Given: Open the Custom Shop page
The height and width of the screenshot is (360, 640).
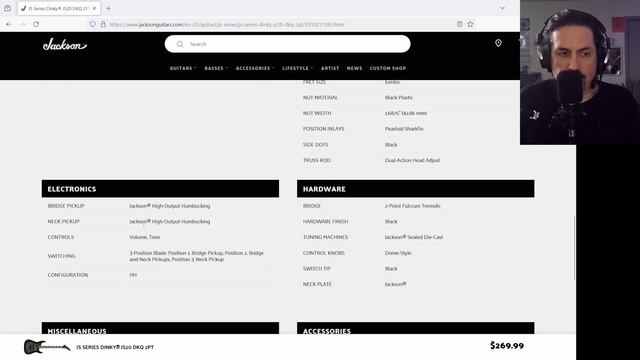Looking at the screenshot, I should (x=388, y=68).
